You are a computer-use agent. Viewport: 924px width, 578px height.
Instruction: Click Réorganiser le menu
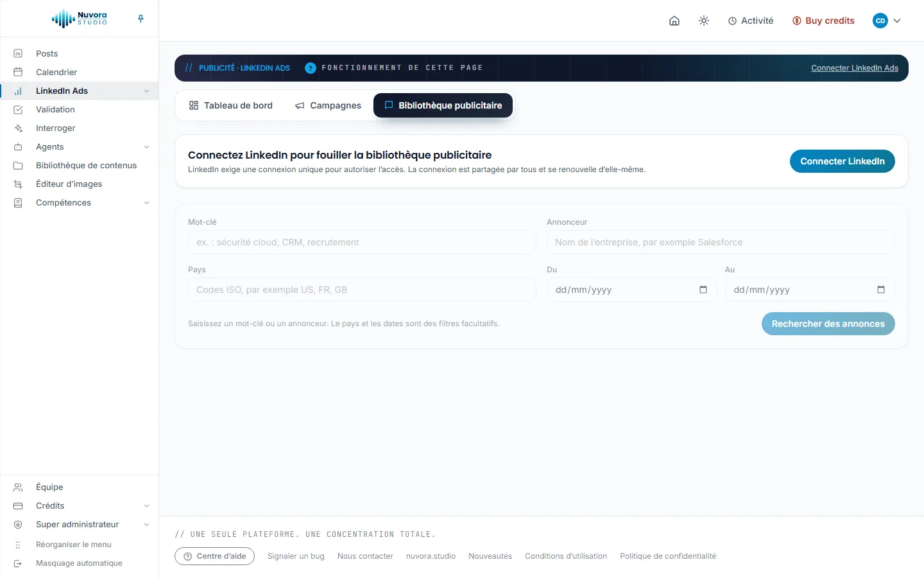pos(80,545)
